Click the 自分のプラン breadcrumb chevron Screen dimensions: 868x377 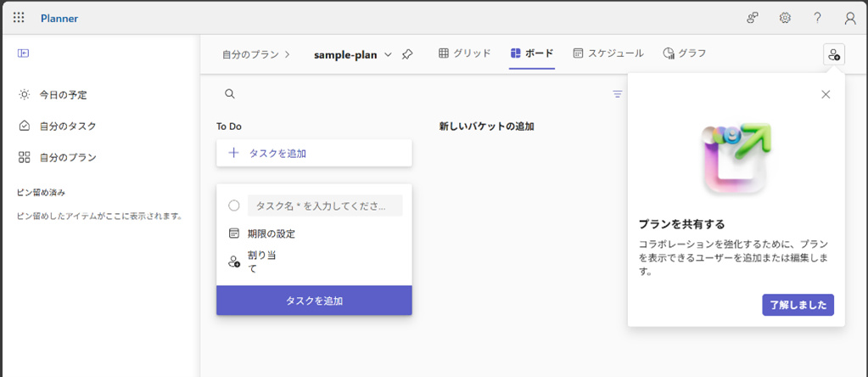click(x=287, y=54)
